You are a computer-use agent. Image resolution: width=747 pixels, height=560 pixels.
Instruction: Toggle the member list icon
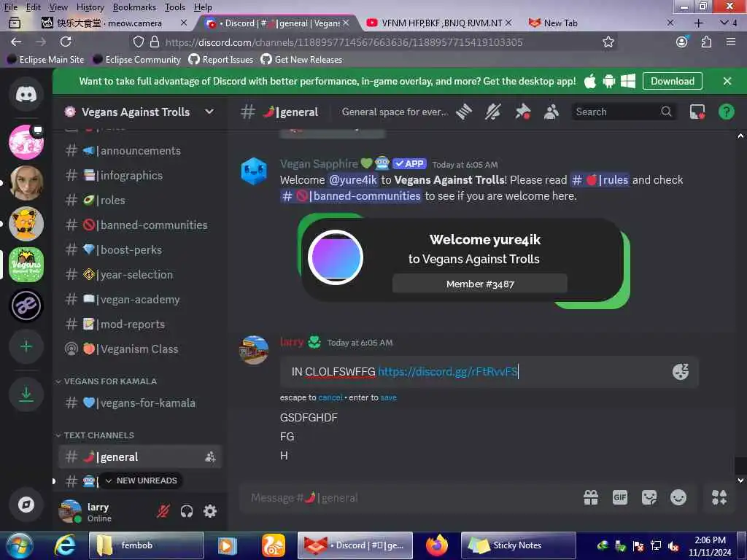click(551, 112)
